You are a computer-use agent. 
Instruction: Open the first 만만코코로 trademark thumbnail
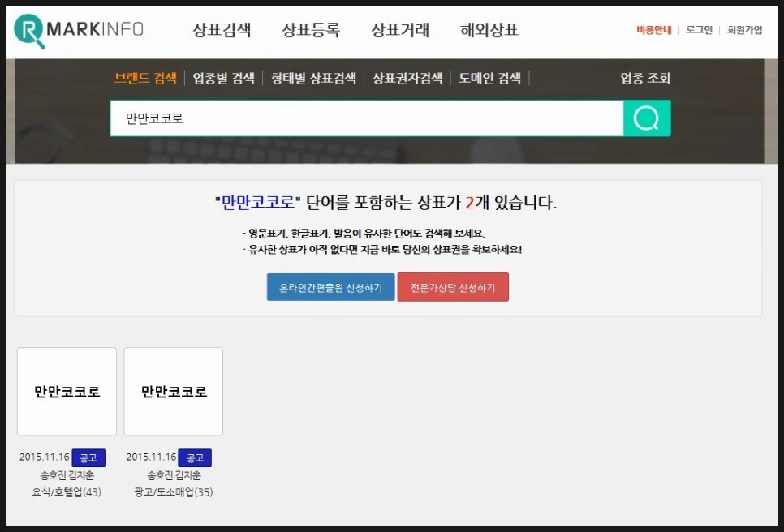tap(66, 391)
